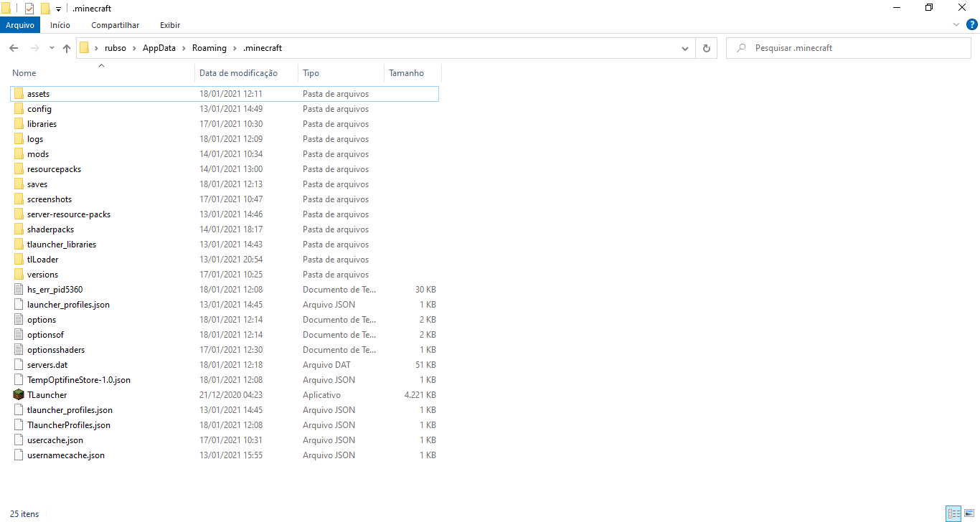Image resolution: width=980 pixels, height=522 pixels.
Task: Switch to large icons view in status bar
Action: (969, 513)
